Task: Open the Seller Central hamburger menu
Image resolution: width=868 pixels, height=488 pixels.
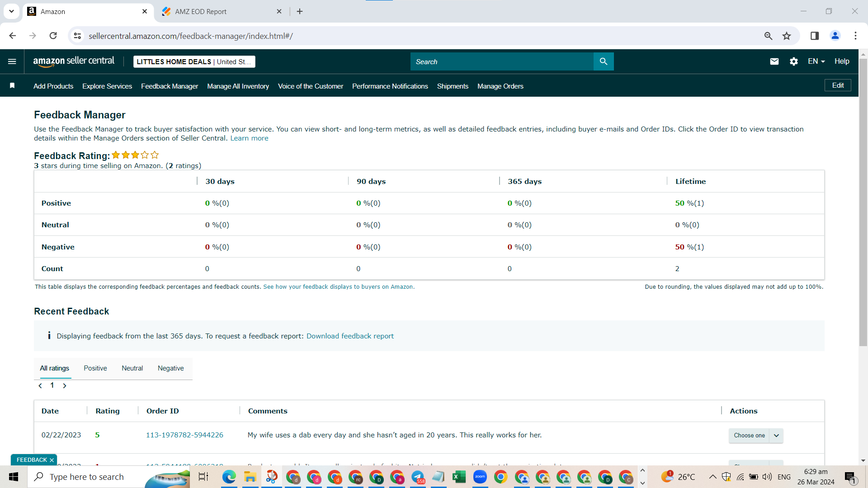Action: 12,61
